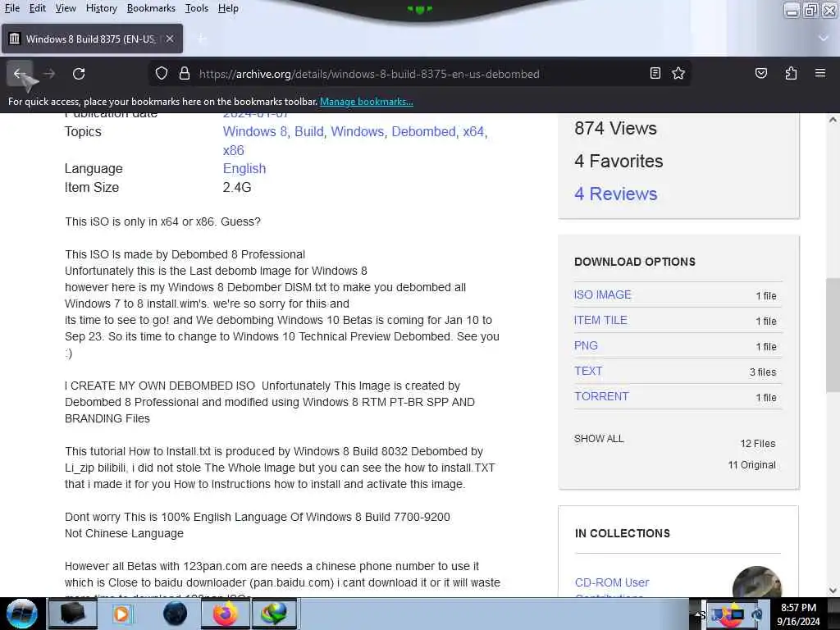This screenshot has width=840, height=630.
Task: Click the '11 Original' count text
Action: pyautogui.click(x=751, y=465)
